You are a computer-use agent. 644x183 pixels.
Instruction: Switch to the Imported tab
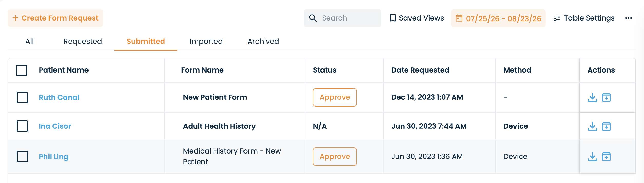(206, 42)
